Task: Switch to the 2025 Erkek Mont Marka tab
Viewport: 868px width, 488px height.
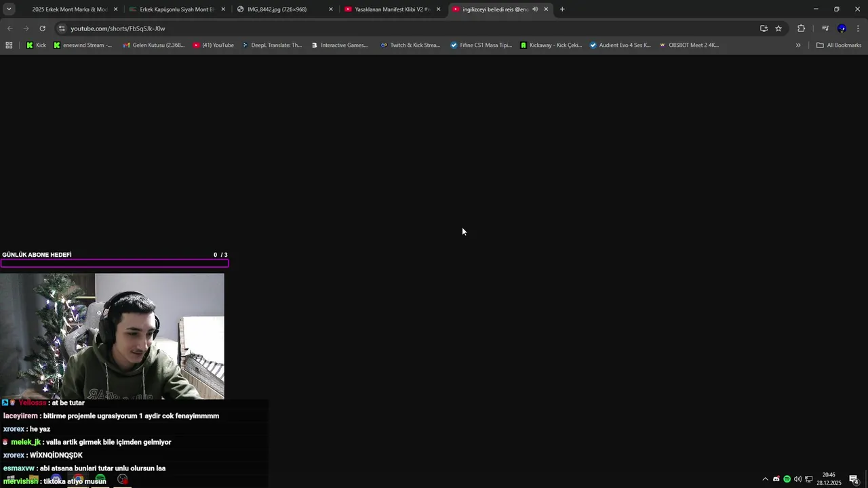Action: tap(69, 9)
